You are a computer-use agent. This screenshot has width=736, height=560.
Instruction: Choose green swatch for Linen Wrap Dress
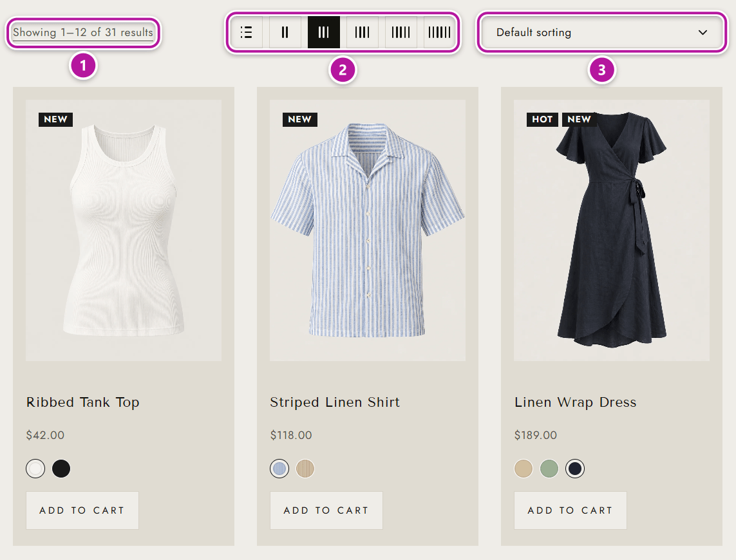549,469
